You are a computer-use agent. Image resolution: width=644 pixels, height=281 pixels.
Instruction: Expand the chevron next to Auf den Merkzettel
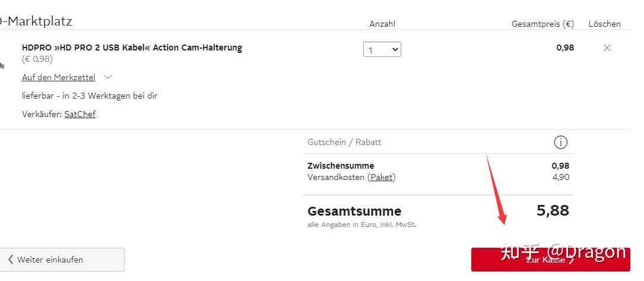107,77
